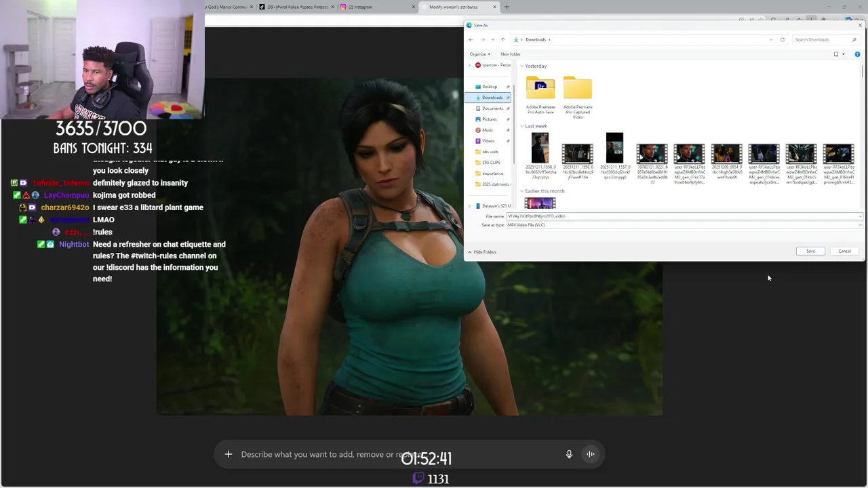Close the Instagram tab
The image size is (868, 488).
414,7
